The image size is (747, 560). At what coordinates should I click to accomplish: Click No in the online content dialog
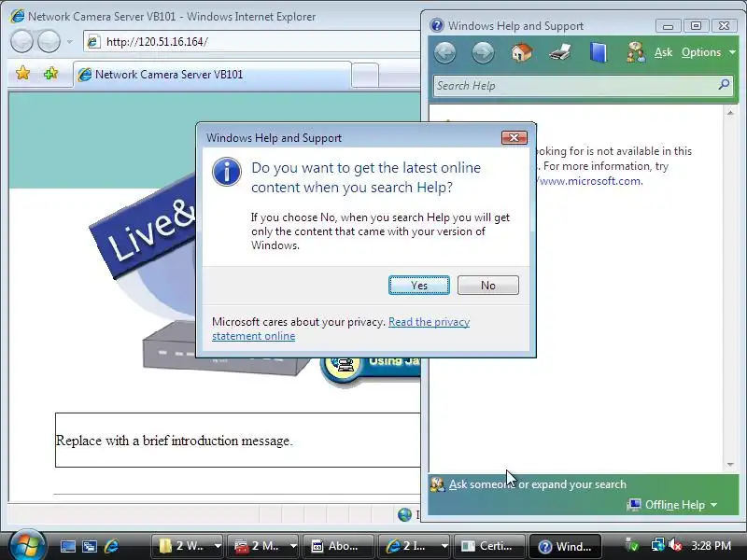tap(487, 286)
